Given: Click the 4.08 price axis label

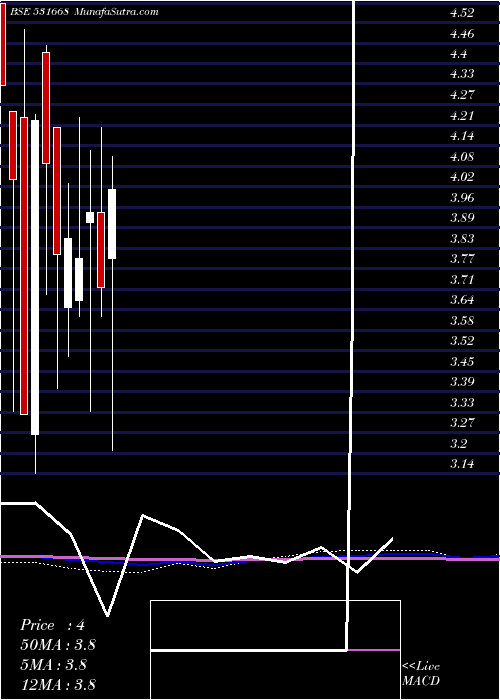Looking at the screenshot, I should [x=462, y=157].
